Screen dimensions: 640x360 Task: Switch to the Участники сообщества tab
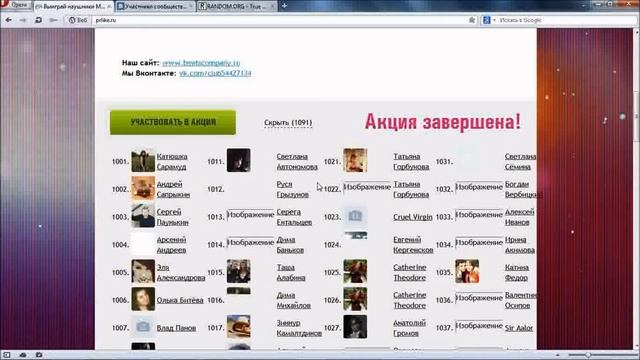pyautogui.click(x=155, y=7)
